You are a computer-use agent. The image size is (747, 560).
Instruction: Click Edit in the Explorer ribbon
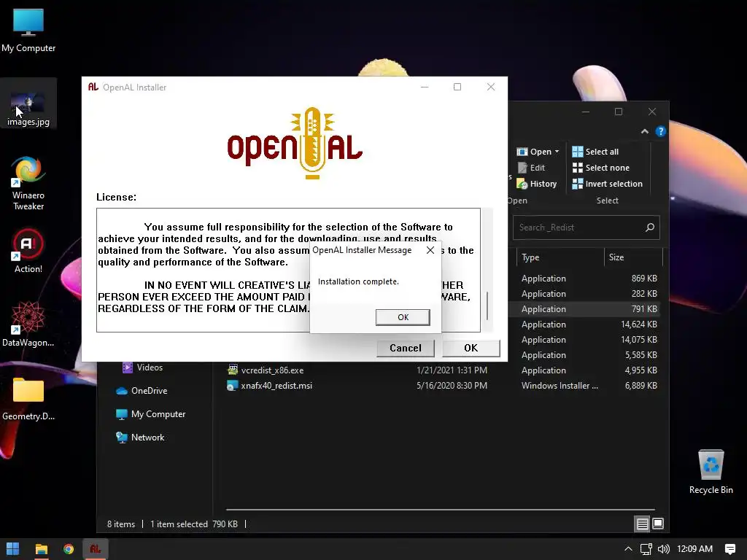coord(532,168)
